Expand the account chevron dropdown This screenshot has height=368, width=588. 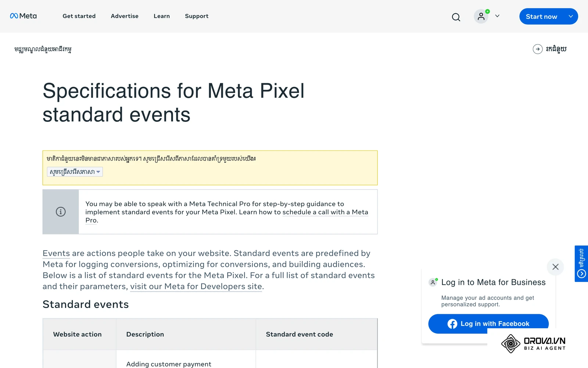(497, 16)
